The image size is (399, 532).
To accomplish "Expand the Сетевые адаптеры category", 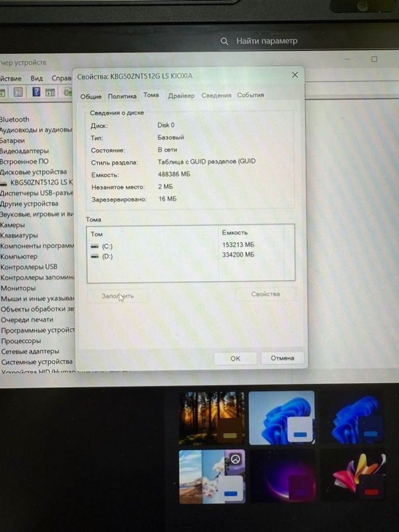I will pos(30,351).
